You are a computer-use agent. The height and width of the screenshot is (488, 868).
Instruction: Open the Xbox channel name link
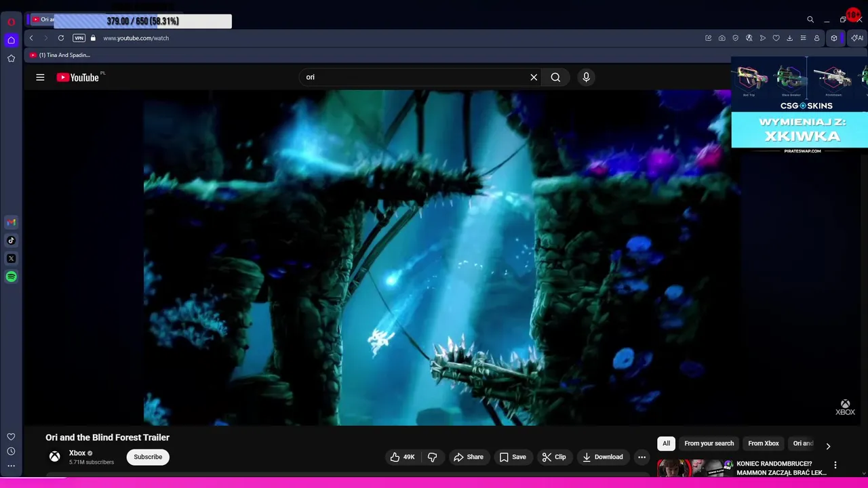[77, 453]
